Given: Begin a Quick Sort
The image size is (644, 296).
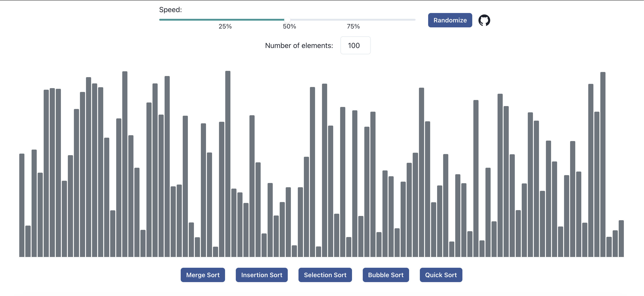Looking at the screenshot, I should coord(441,275).
